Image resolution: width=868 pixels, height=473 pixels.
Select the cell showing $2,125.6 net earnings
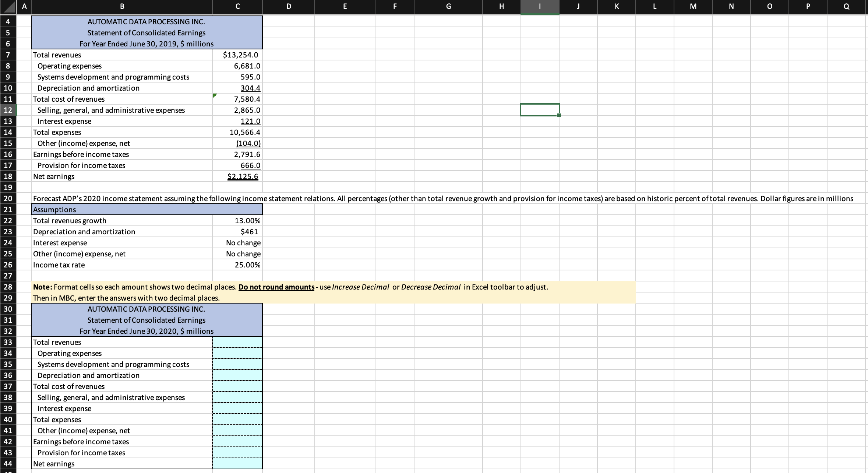click(x=237, y=176)
